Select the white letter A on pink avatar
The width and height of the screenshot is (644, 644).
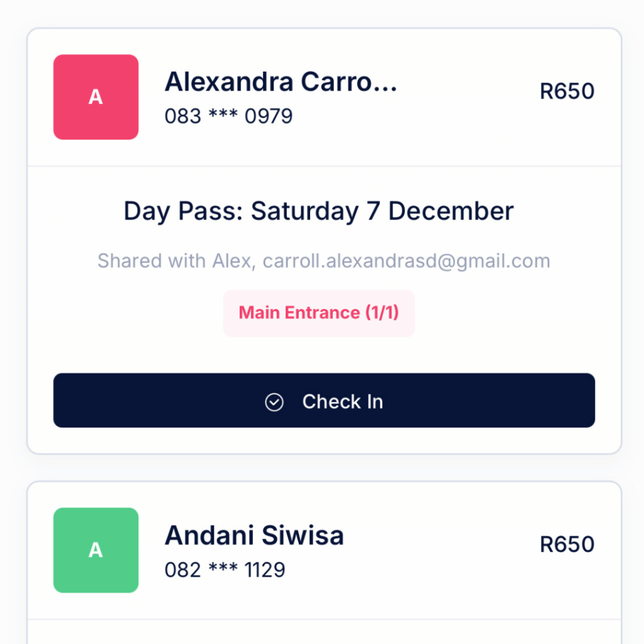tap(96, 97)
